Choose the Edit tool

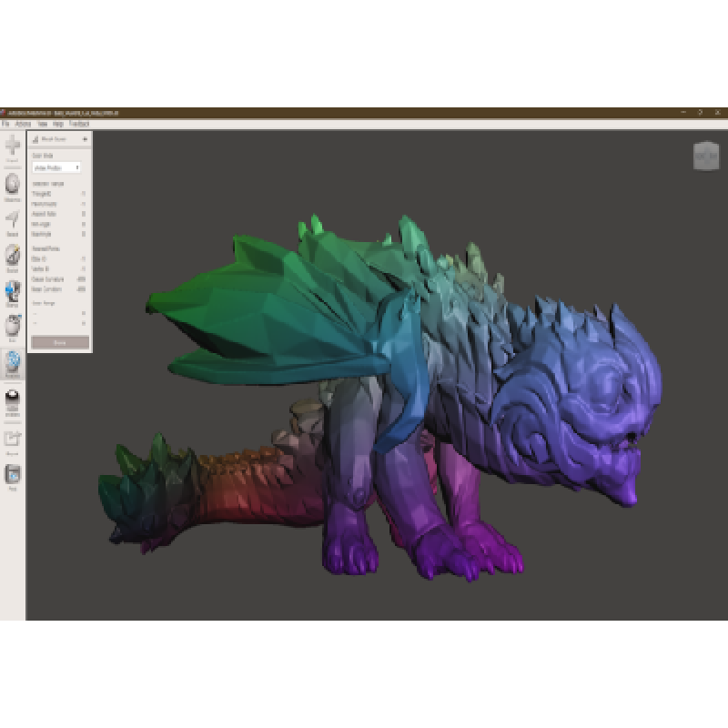pyautogui.click(x=13, y=327)
